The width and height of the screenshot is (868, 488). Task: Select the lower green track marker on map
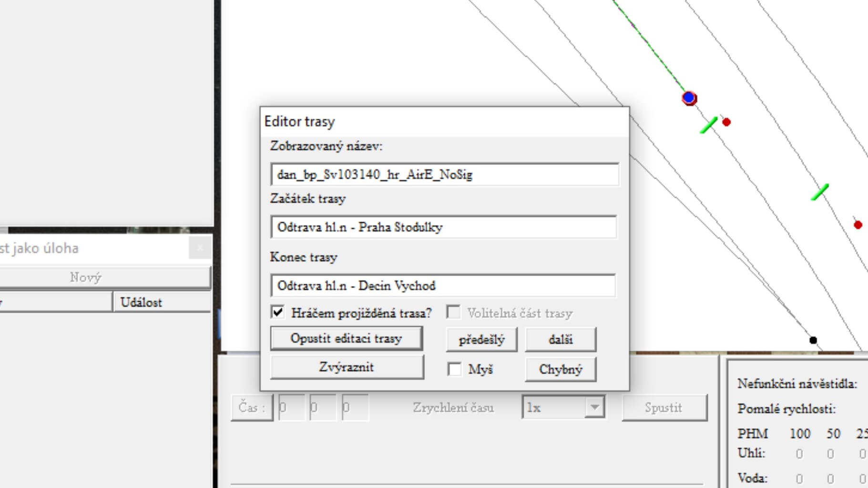[820, 192]
